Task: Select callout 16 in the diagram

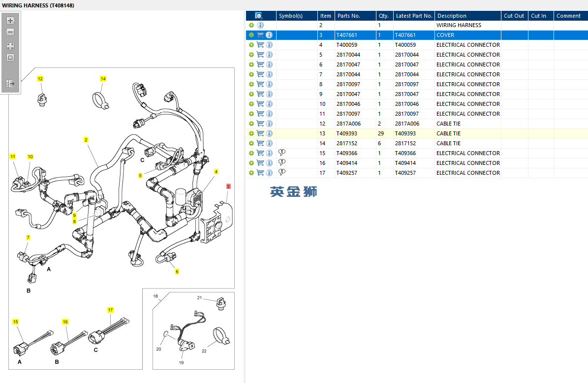Action: [65, 322]
